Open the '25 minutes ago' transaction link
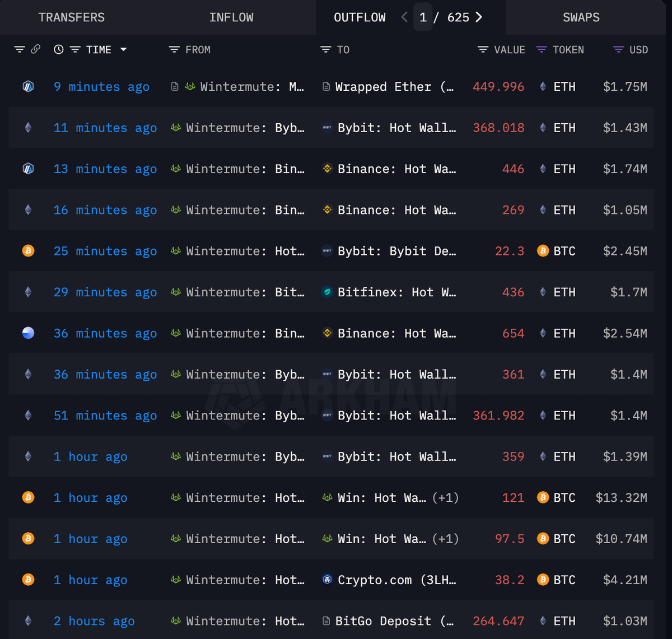 tap(105, 251)
